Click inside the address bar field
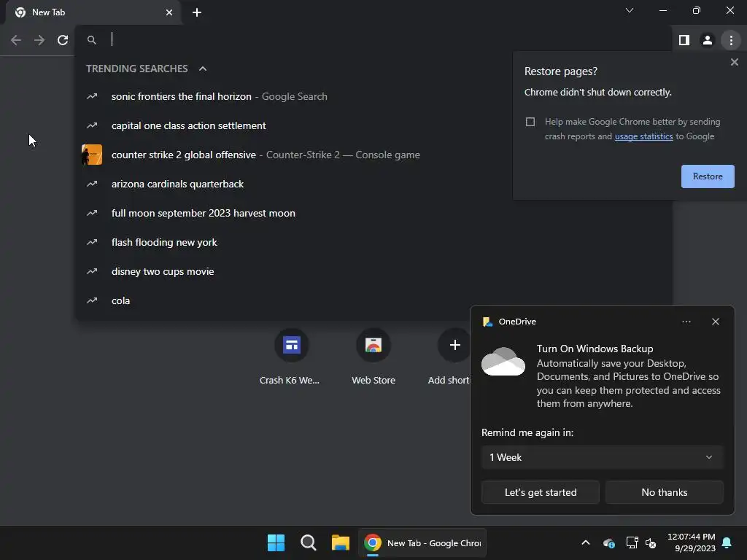The image size is (747, 560). coord(374,40)
